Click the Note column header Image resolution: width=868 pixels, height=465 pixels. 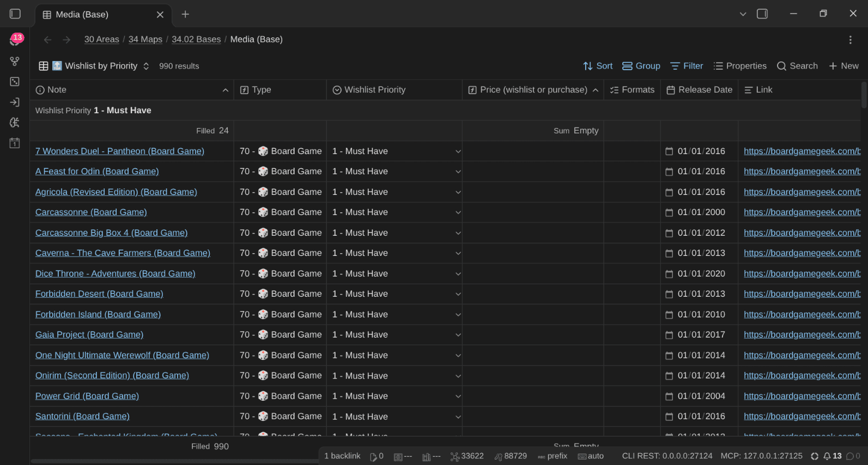coord(132,90)
